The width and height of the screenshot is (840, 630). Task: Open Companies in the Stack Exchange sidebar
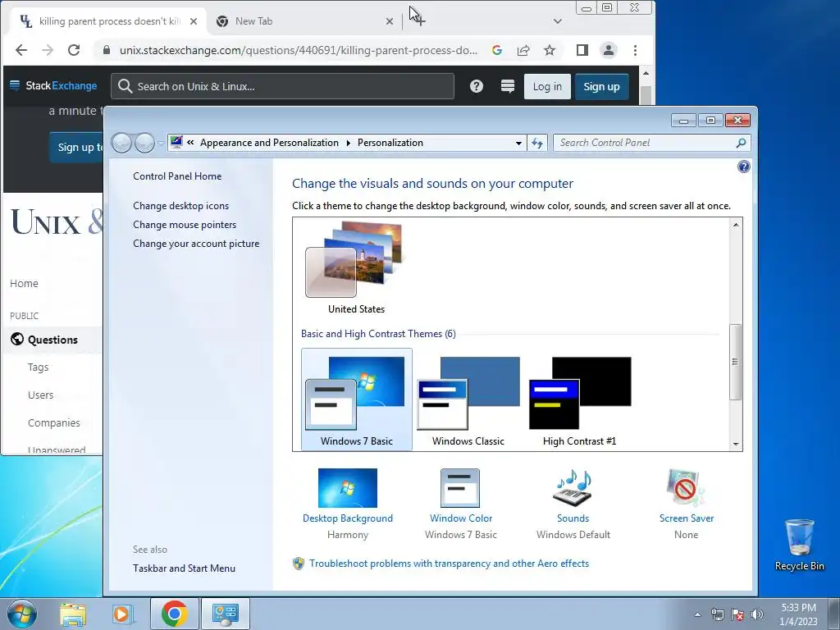pyautogui.click(x=53, y=423)
